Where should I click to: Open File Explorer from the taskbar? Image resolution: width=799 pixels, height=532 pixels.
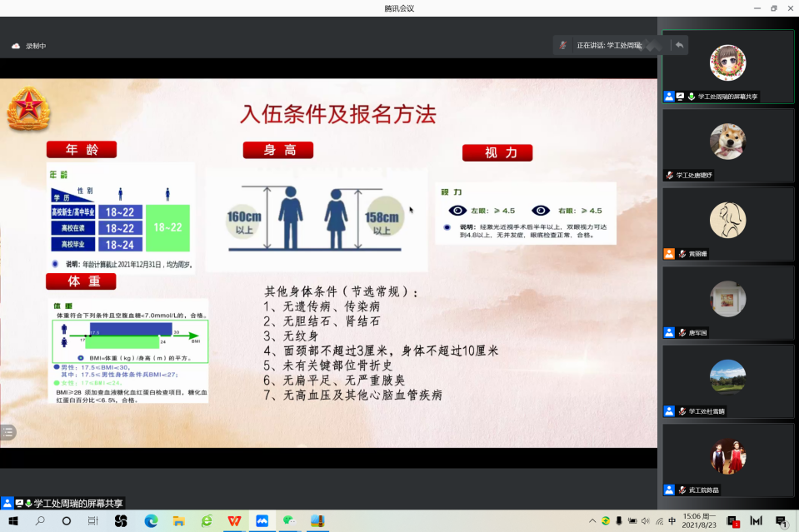[x=178, y=521]
